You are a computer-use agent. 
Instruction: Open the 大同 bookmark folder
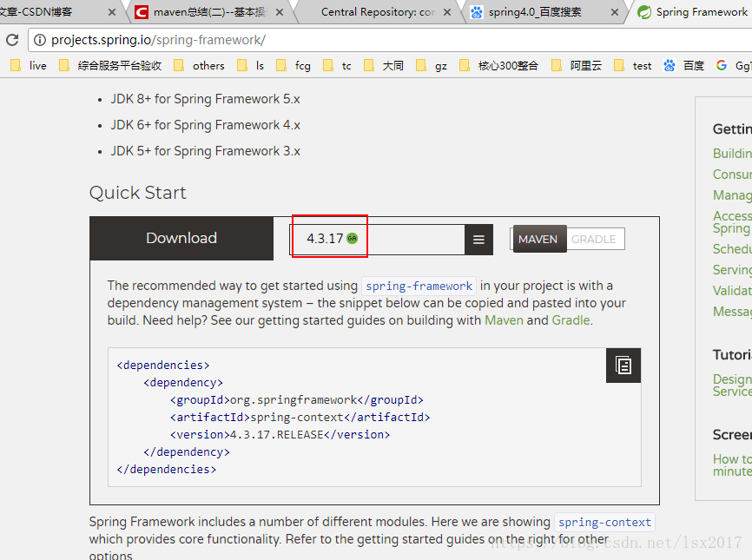pos(384,66)
